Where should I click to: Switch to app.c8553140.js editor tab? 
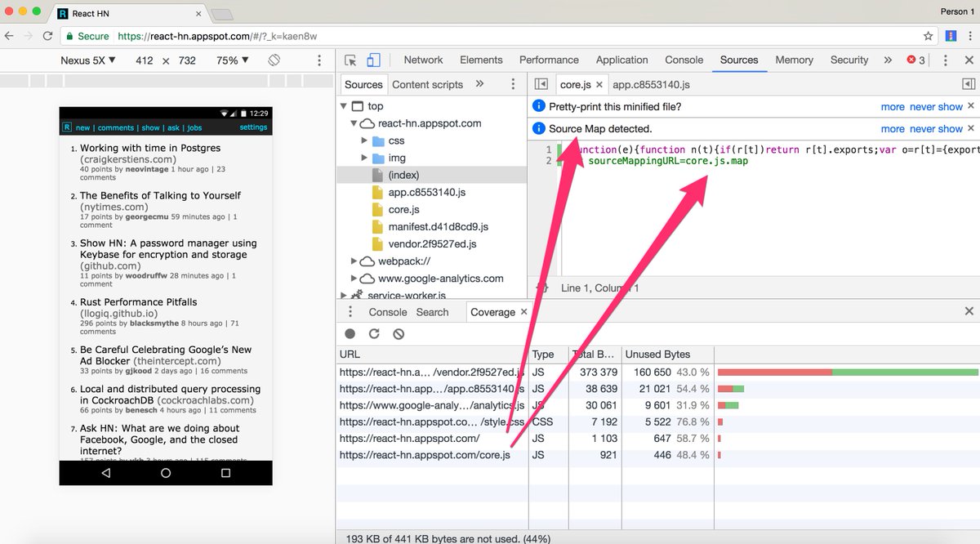pyautogui.click(x=651, y=85)
